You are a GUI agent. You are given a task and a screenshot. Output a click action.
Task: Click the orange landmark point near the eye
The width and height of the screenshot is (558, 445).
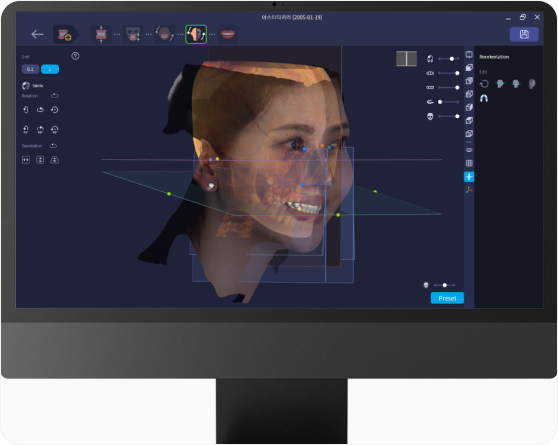pyautogui.click(x=322, y=146)
